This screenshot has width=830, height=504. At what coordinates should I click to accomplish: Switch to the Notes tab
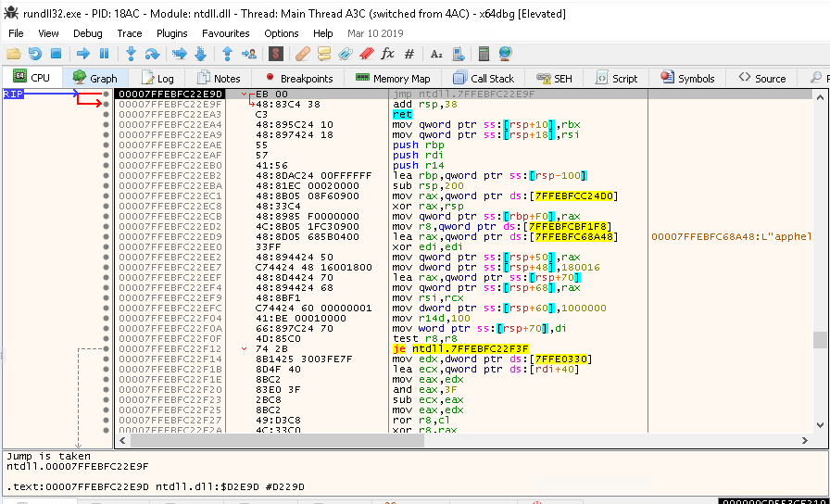[220, 79]
